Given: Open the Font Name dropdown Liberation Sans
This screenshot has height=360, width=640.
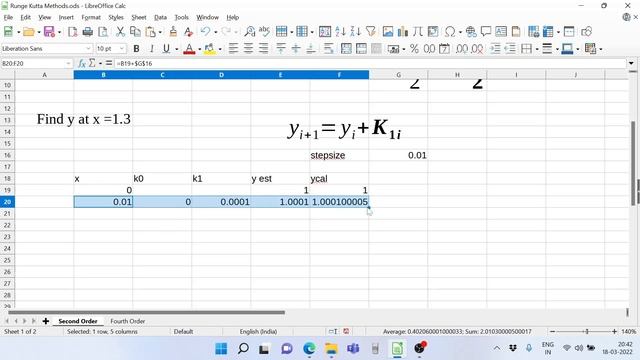Looking at the screenshot, I should click(88, 49).
